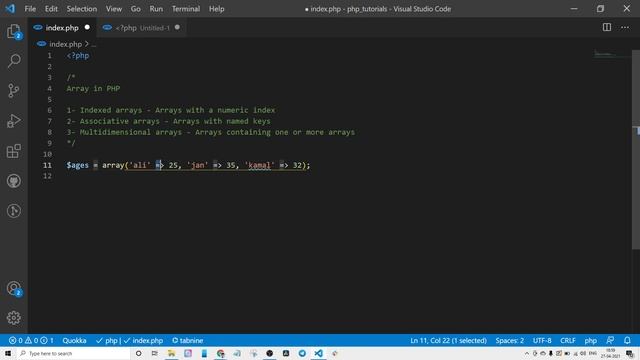Expand the breadcrumb ellipsis segment

pyautogui.click(x=93, y=44)
